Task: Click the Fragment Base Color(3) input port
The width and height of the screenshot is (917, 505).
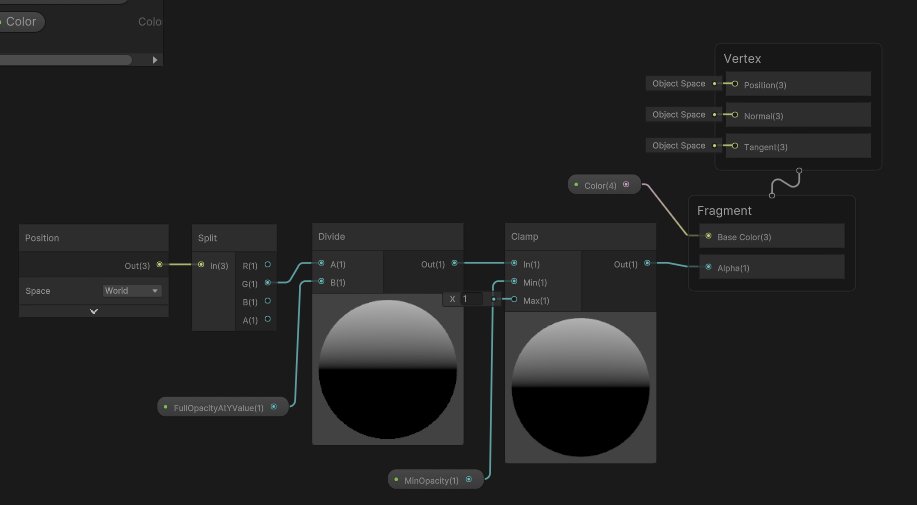Action: pos(708,236)
